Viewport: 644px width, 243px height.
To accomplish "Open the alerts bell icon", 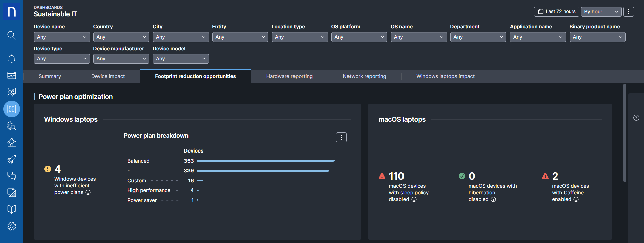I will click(x=11, y=59).
